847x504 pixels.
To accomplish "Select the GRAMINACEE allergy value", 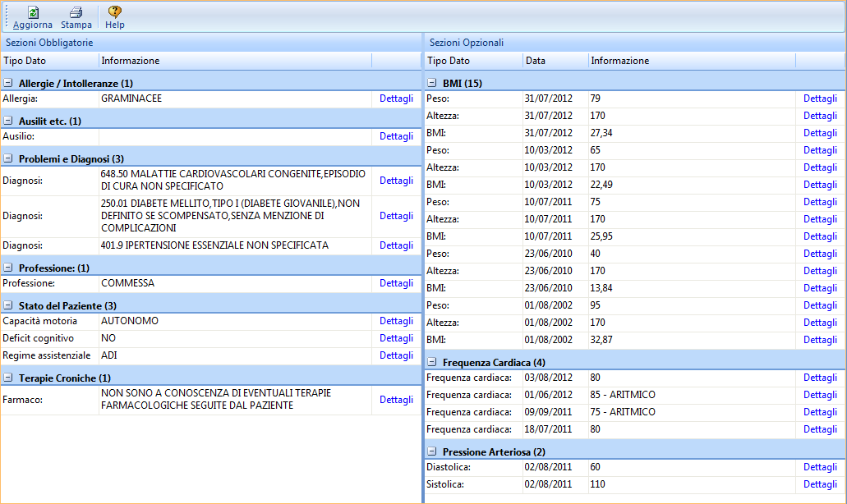I will tap(131, 99).
